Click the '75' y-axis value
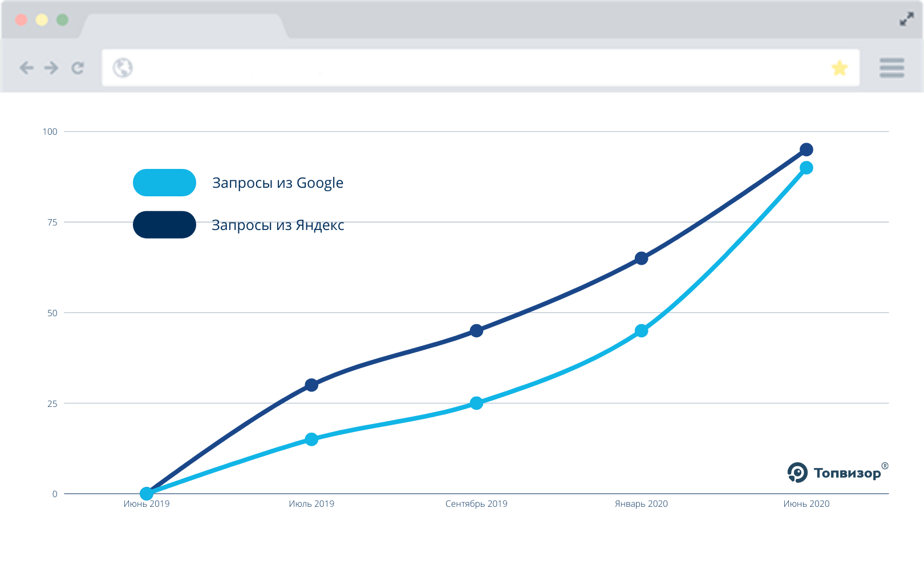This screenshot has width=924, height=565. click(52, 223)
